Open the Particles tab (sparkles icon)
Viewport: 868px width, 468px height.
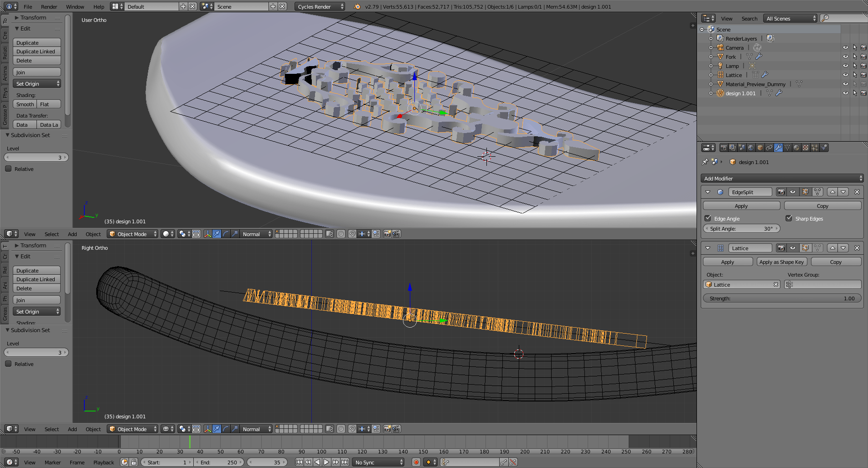tap(815, 147)
